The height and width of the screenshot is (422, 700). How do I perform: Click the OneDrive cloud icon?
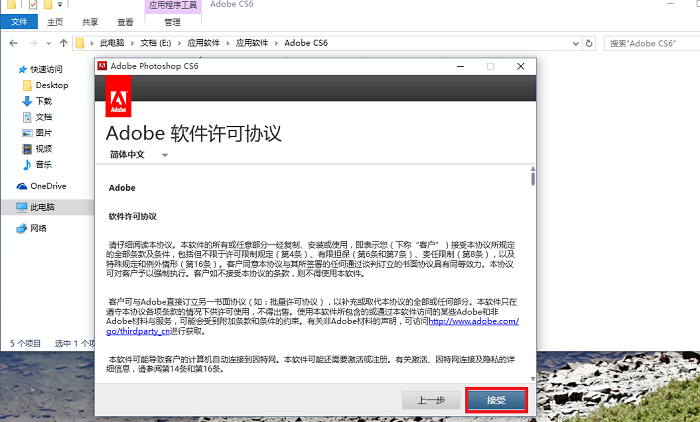[x=21, y=186]
